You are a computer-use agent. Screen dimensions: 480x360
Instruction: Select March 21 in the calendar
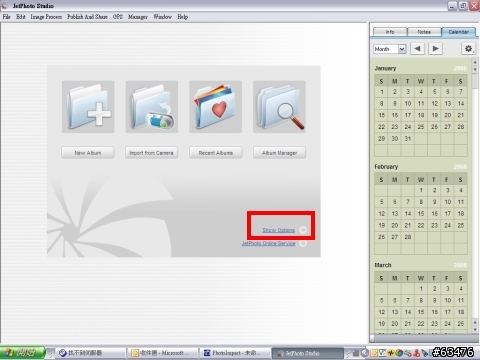point(408,324)
